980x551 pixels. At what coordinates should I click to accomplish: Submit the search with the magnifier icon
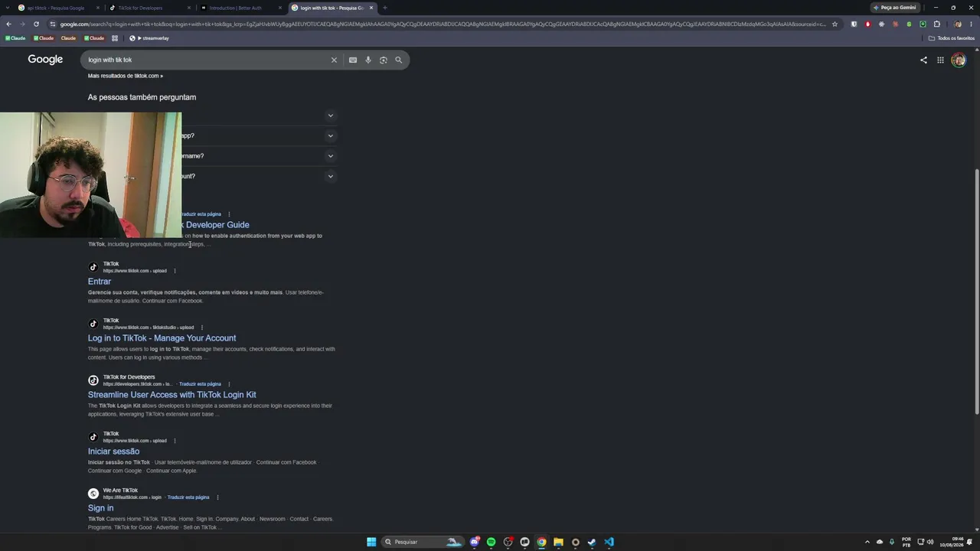pyautogui.click(x=398, y=60)
